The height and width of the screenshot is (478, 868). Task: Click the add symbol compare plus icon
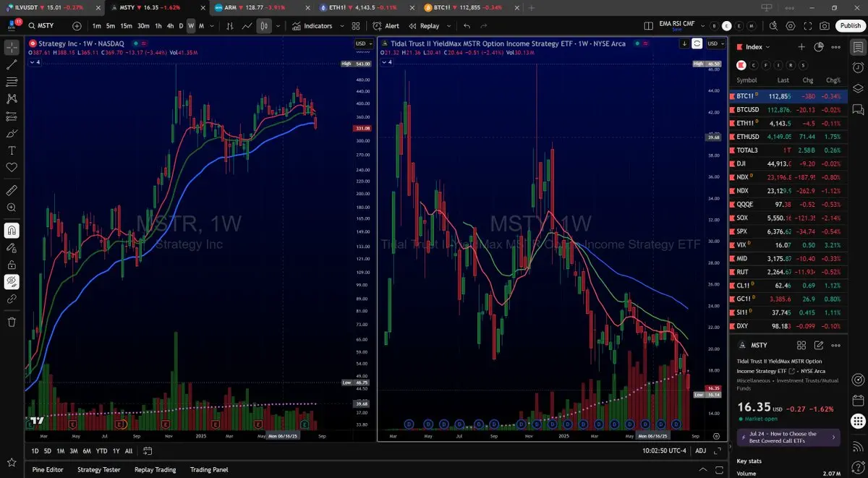[77, 25]
